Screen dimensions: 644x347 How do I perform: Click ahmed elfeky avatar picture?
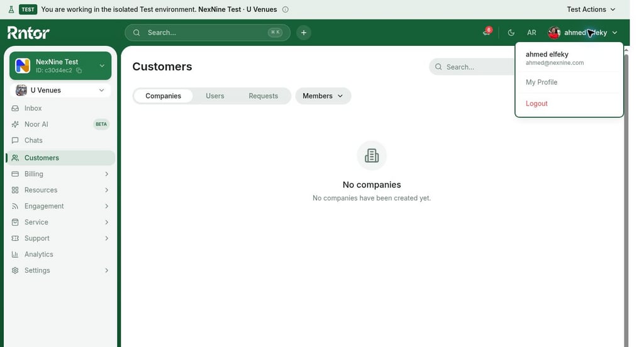coord(554,33)
